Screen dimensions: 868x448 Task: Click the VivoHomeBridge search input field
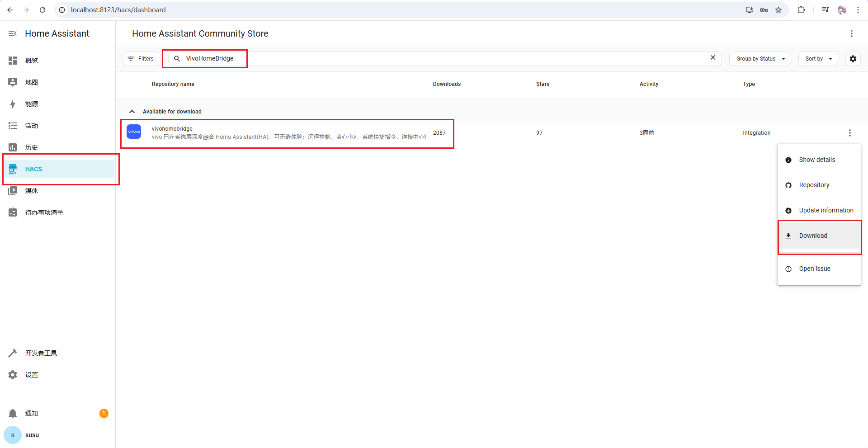(x=407, y=59)
